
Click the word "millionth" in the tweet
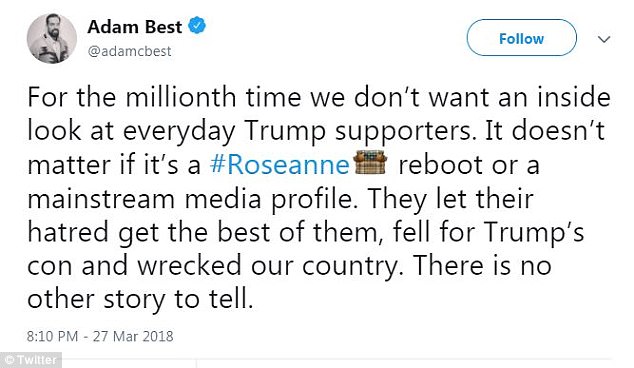pyautogui.click(x=181, y=97)
